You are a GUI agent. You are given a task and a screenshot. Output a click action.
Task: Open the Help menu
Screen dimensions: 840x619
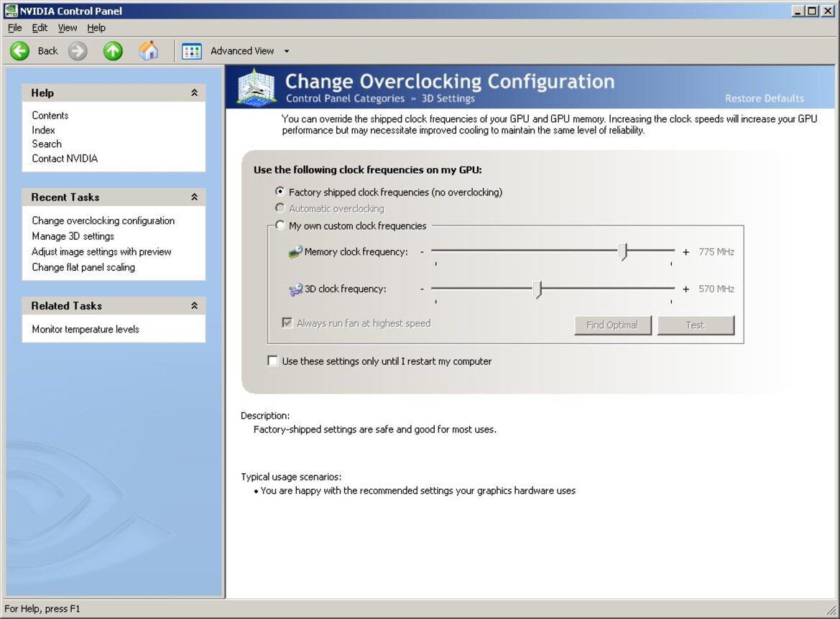96,28
